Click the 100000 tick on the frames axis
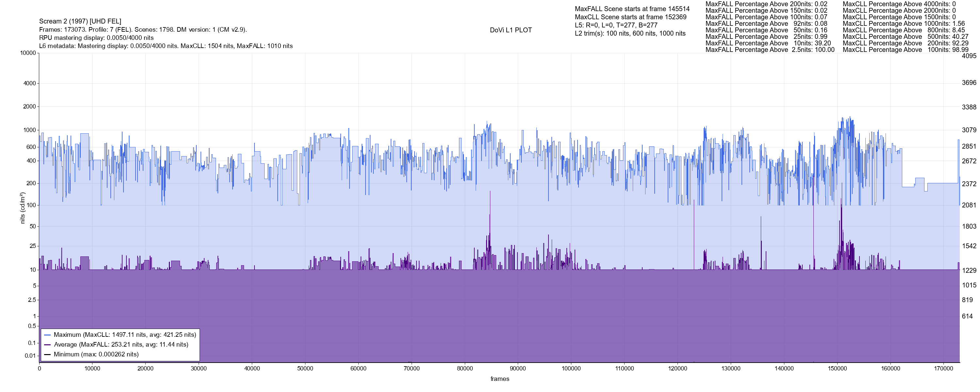This screenshot has width=980, height=392. [571, 368]
